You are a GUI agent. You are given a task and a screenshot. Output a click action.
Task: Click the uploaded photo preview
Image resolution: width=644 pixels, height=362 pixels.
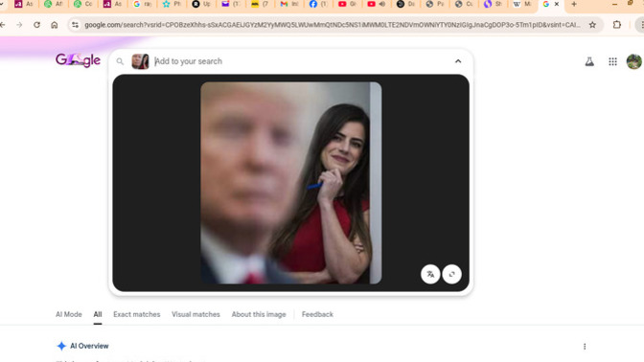(x=290, y=183)
